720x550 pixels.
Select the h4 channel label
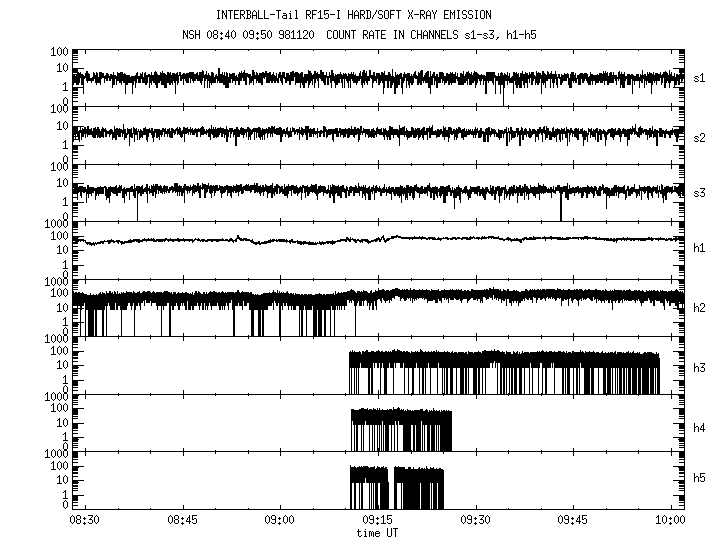pos(699,428)
